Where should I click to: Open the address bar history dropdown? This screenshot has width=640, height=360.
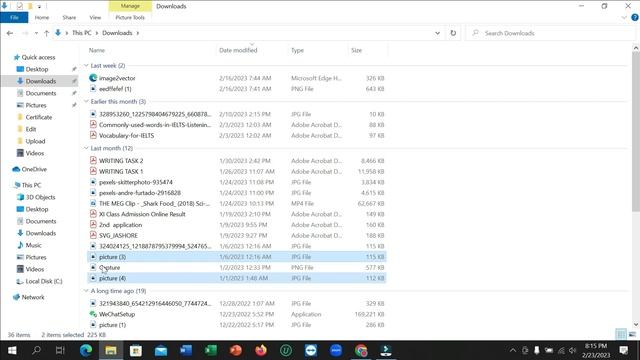[x=438, y=33]
